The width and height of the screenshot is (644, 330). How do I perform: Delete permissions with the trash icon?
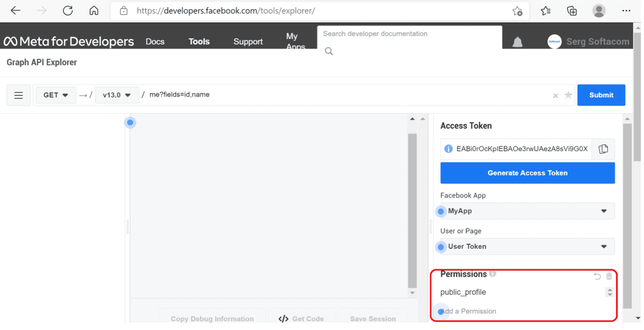(609, 276)
